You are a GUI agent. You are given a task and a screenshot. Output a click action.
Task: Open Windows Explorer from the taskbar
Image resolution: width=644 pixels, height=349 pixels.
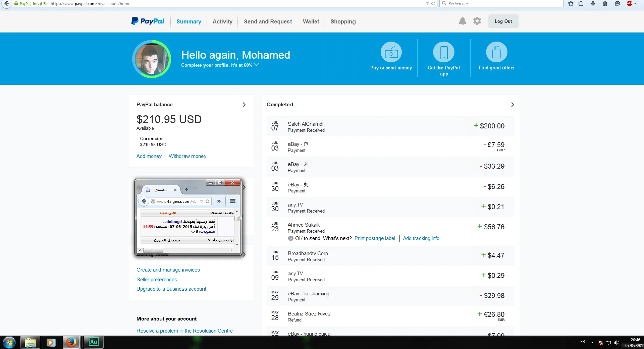[30, 343]
